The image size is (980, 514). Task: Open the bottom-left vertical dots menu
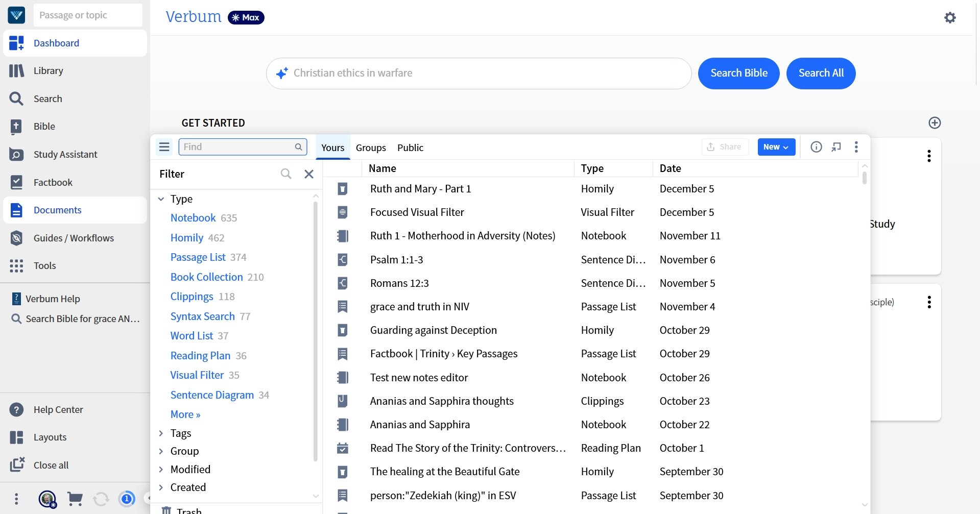(16, 498)
